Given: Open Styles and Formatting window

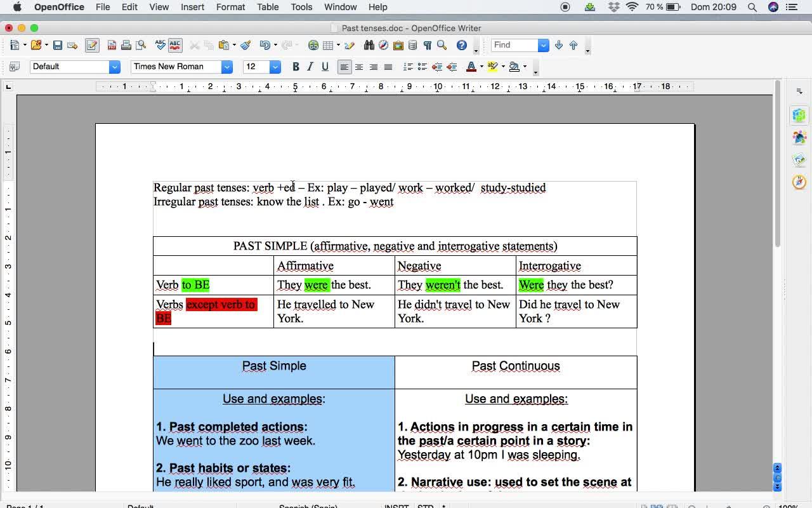Looking at the screenshot, I should coord(15,67).
